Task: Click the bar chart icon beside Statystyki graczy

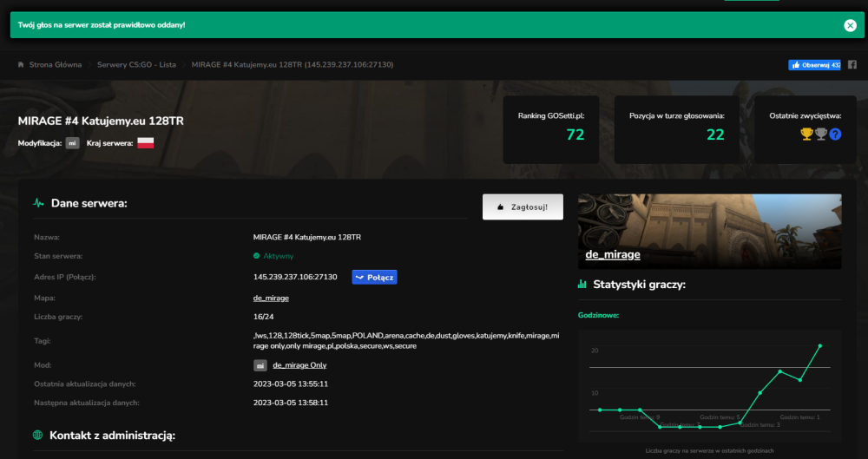Action: click(x=582, y=284)
